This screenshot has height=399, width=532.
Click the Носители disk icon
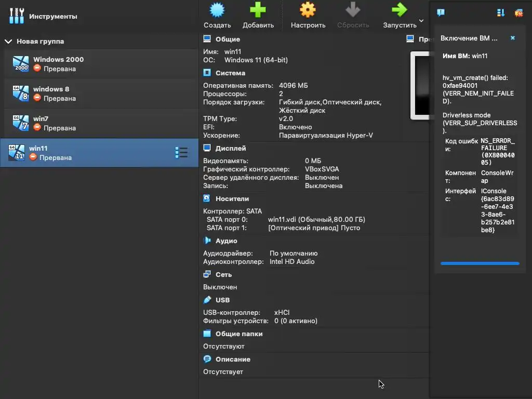(x=207, y=198)
